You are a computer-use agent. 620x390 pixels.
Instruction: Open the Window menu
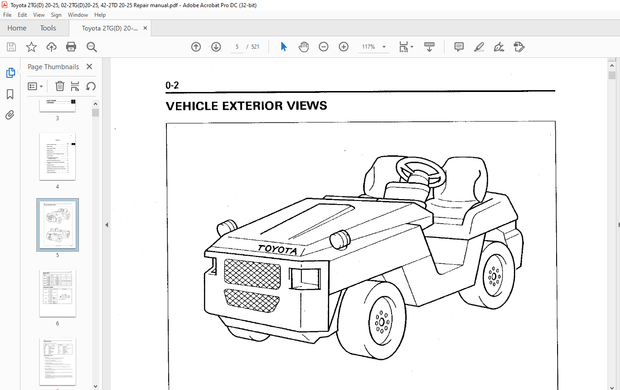78,15
